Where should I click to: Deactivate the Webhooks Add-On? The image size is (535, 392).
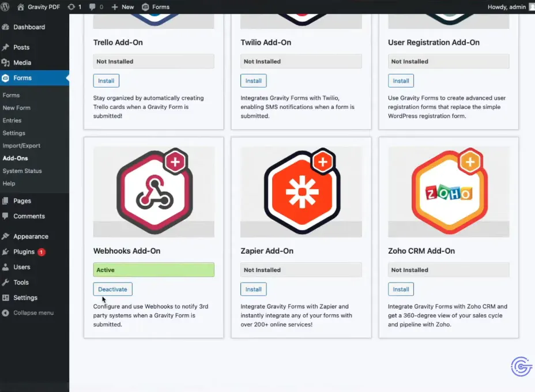113,289
